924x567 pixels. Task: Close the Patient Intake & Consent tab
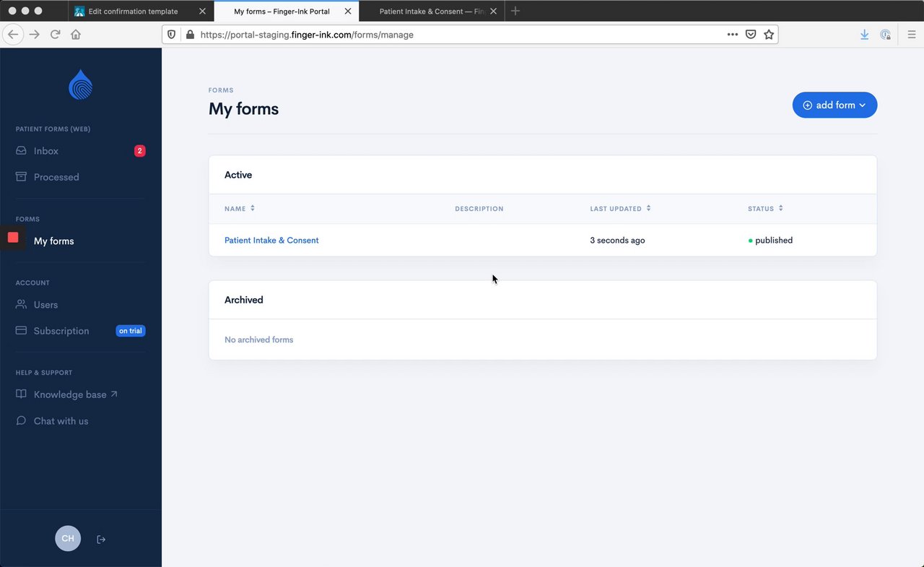pyautogui.click(x=494, y=12)
